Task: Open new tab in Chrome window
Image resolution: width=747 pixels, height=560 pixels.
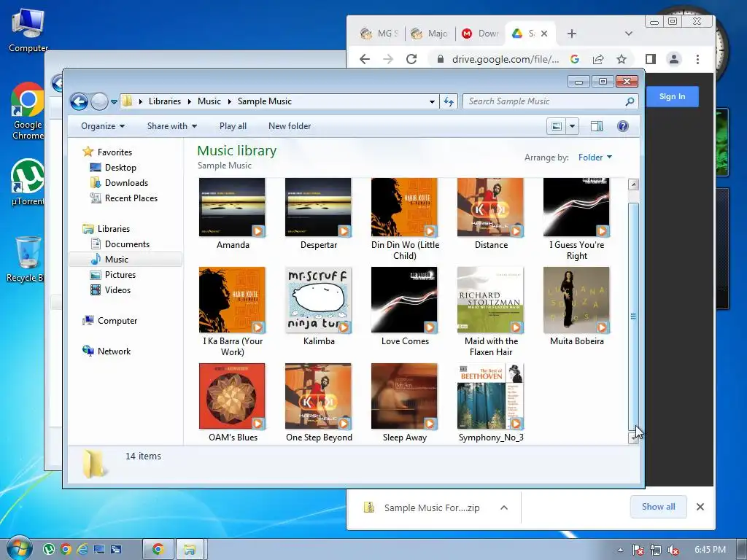Action: click(572, 34)
